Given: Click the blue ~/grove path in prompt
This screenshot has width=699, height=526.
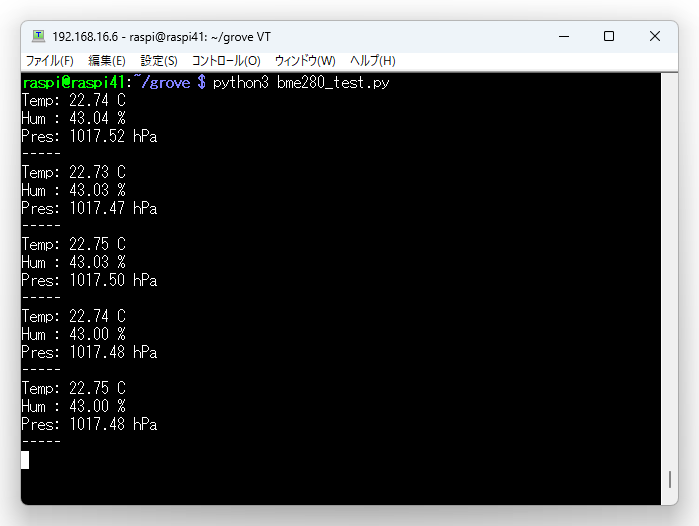Looking at the screenshot, I should coord(161,82).
